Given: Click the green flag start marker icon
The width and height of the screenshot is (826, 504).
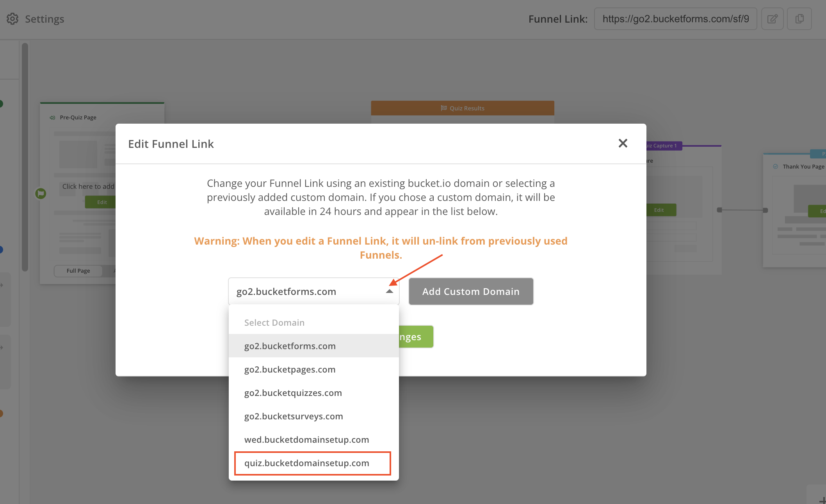Looking at the screenshot, I should click(41, 193).
